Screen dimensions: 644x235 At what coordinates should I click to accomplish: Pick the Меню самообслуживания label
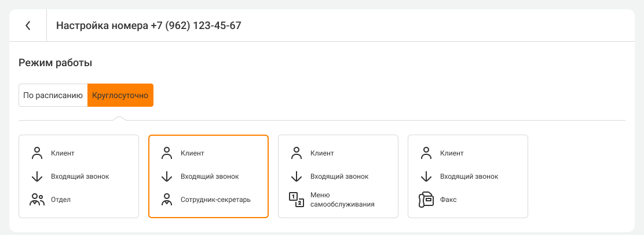point(342,200)
